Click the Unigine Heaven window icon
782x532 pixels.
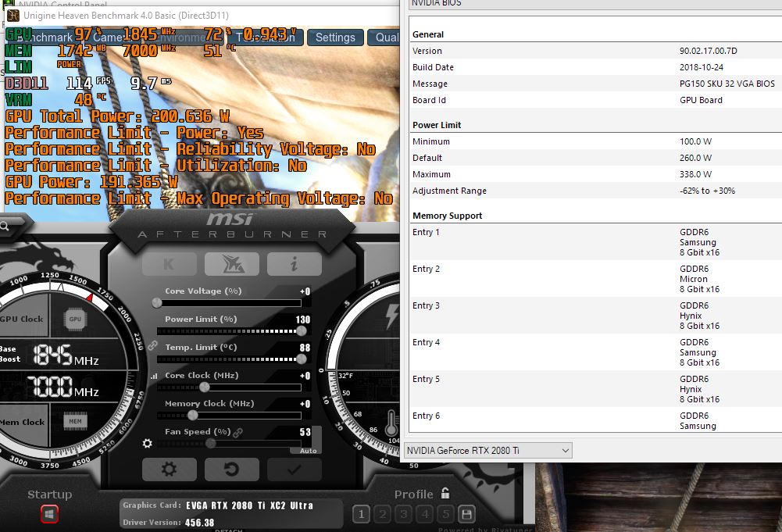(13, 16)
